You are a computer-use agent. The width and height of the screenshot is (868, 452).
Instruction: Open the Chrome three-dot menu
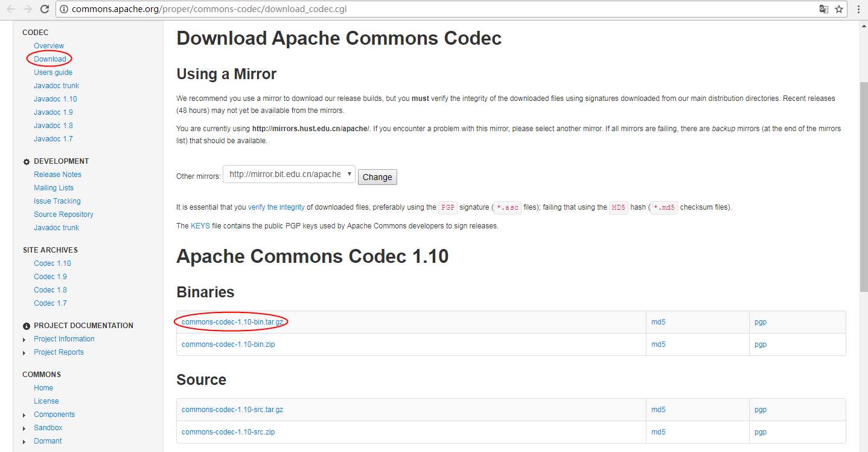point(858,9)
